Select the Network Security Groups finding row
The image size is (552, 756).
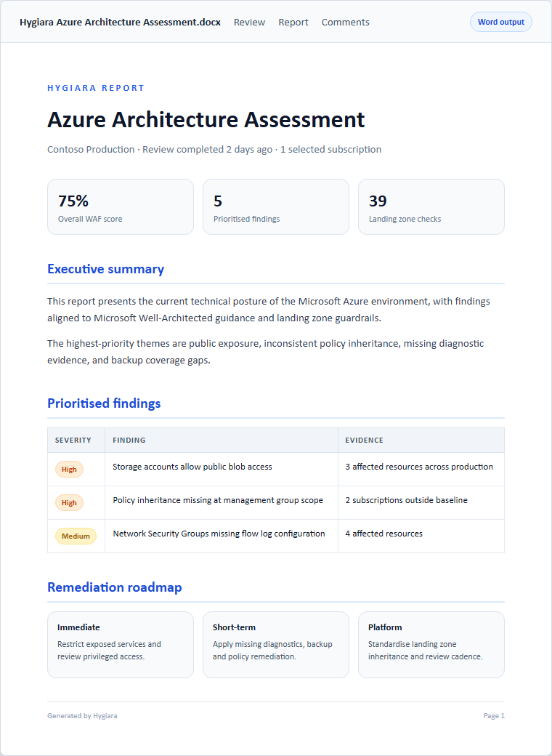(276, 536)
